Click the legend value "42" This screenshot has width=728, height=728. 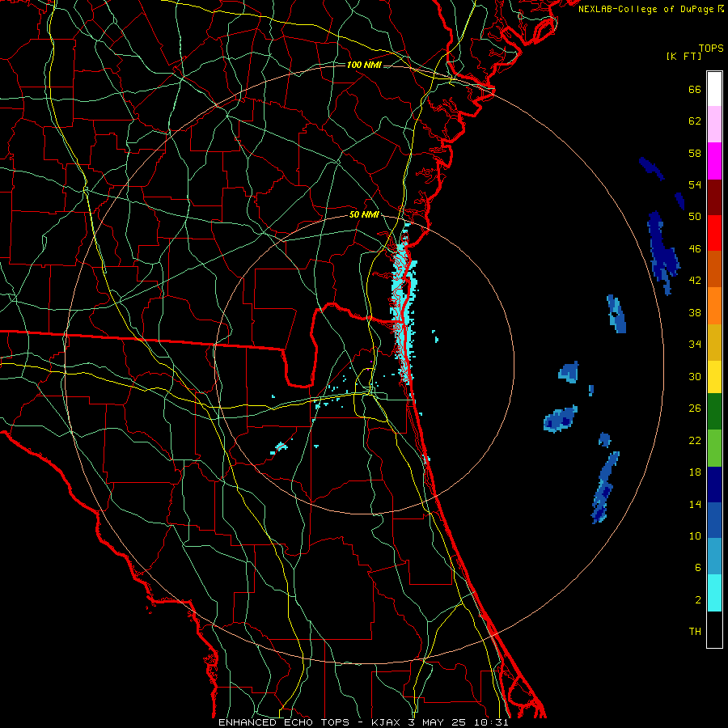point(695,281)
